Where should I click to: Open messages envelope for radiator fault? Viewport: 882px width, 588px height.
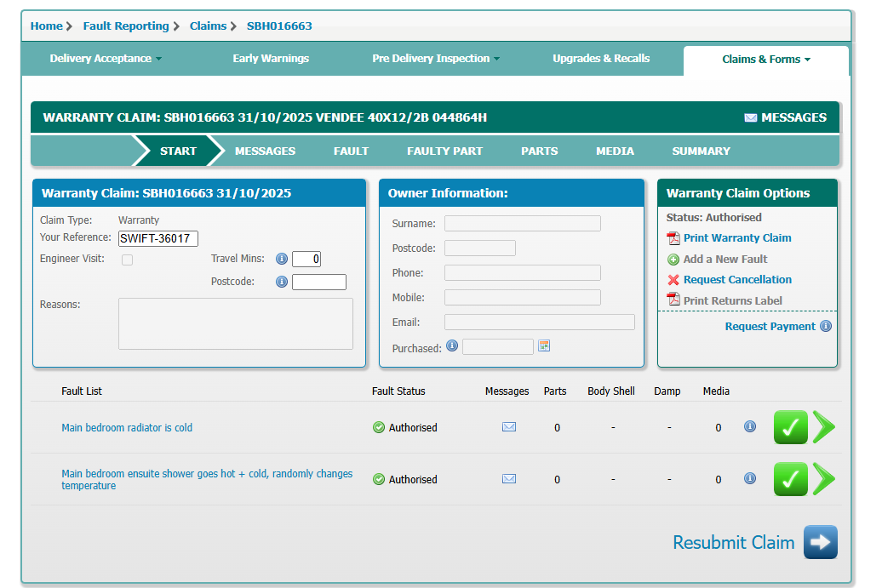508,427
